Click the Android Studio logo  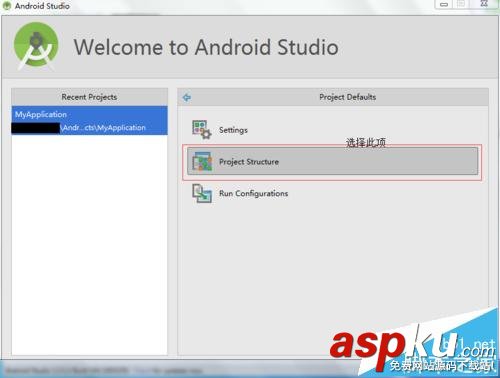[36, 46]
